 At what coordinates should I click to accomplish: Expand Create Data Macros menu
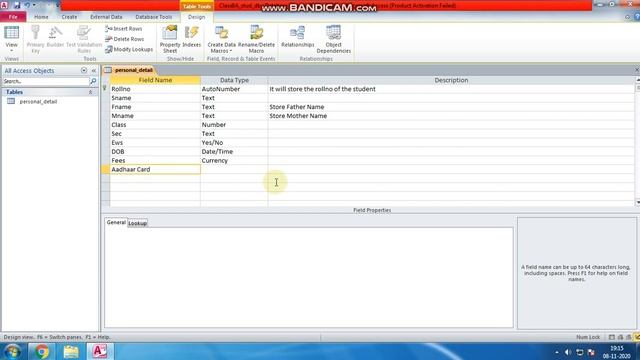pyautogui.click(x=221, y=39)
